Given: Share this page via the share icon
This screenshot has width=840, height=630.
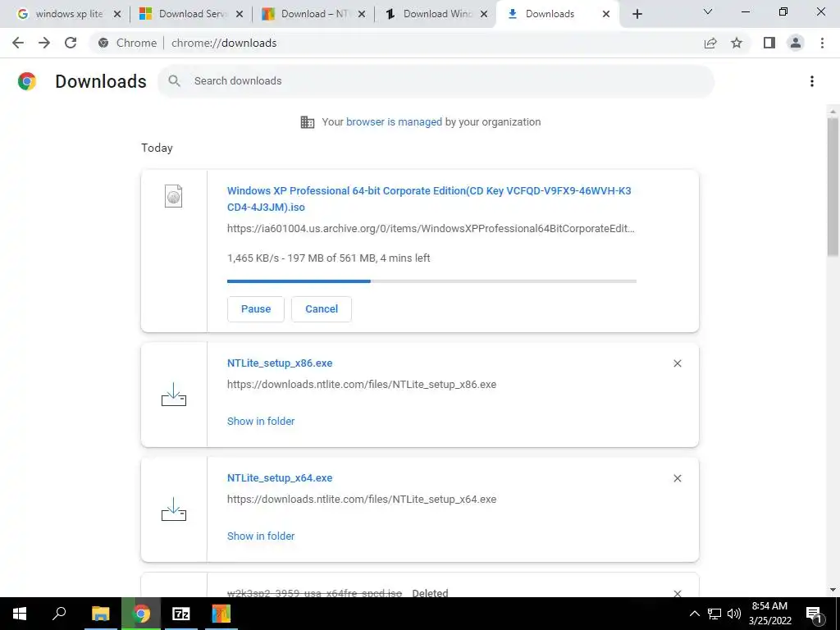Looking at the screenshot, I should coord(710,43).
